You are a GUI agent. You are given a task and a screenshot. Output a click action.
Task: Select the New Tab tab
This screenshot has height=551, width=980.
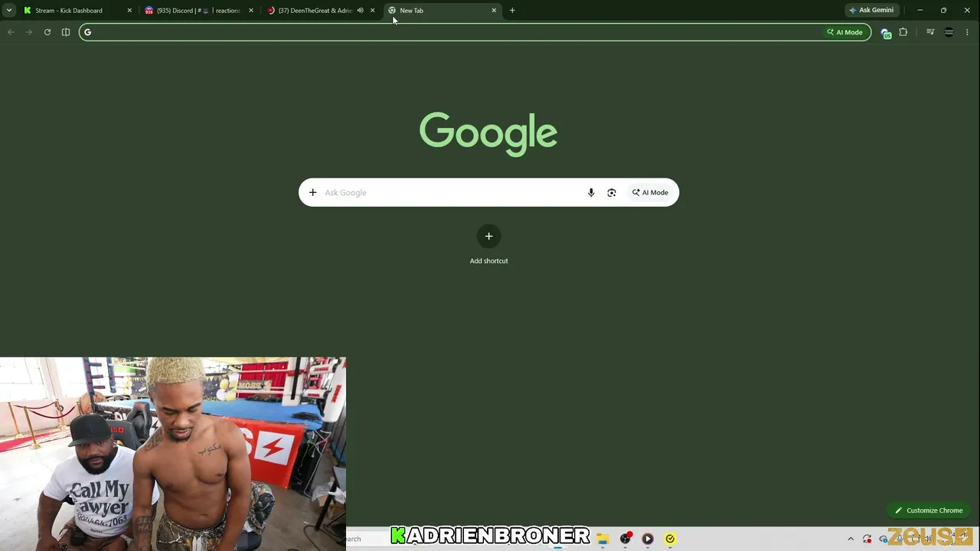click(x=443, y=11)
